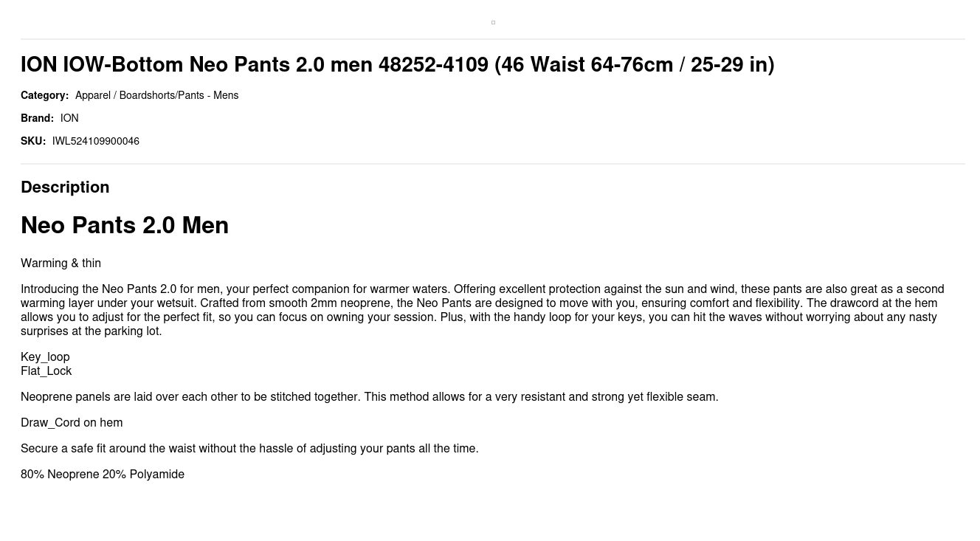This screenshot has height=541, width=980.
Task: Click the Neo Pants 2.0 Men heading
Action: click(x=125, y=225)
